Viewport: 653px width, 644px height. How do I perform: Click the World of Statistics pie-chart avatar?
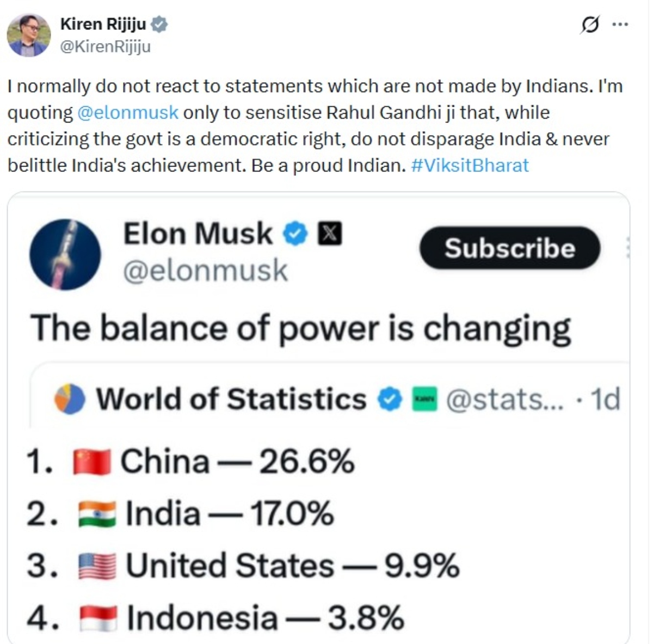coord(70,399)
